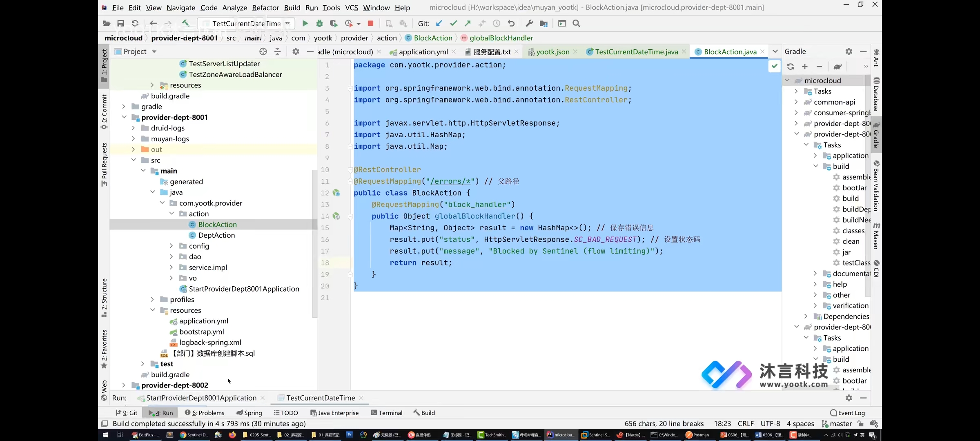Collapse all nodes in Project panel
Image resolution: width=980 pixels, height=441 pixels.
tap(277, 51)
